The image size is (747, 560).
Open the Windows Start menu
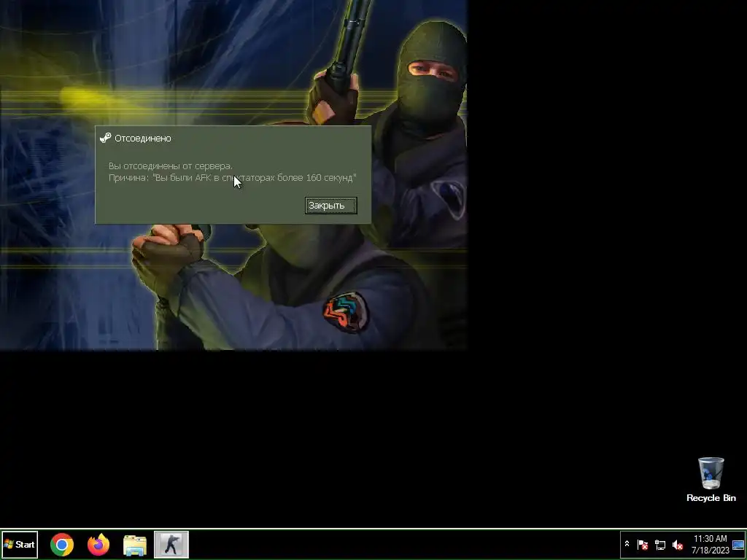[20, 544]
